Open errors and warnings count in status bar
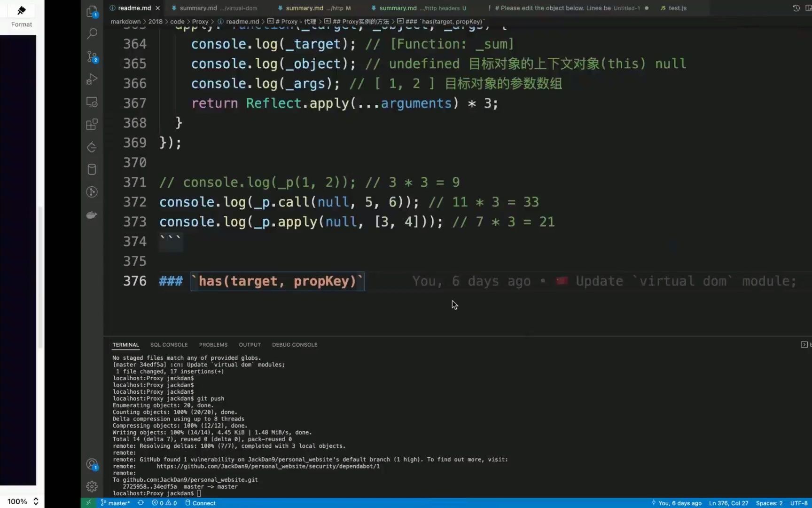The image size is (812, 508). [164, 503]
